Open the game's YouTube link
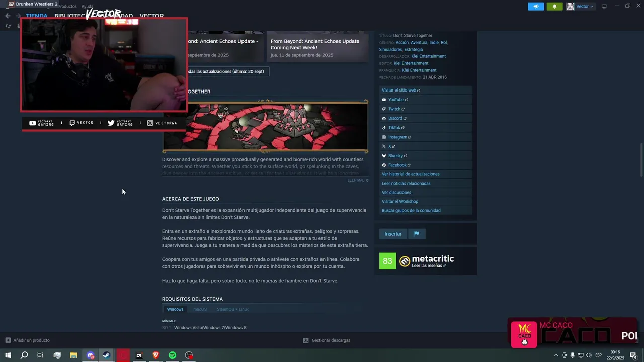 [426, 100]
